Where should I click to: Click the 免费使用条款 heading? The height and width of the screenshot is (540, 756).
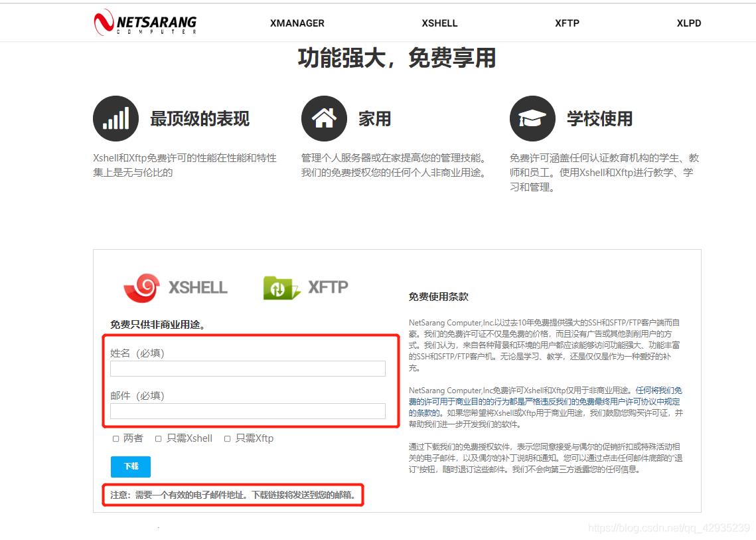coord(438,297)
